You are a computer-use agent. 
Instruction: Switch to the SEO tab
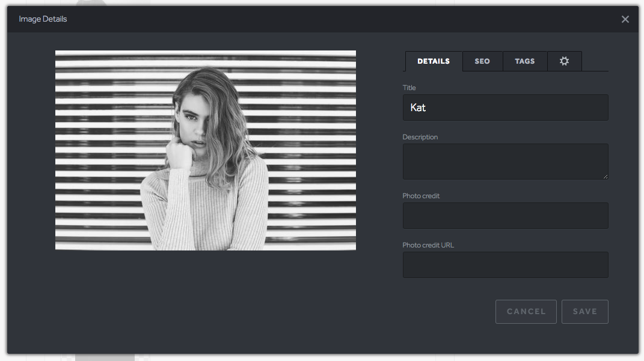click(482, 61)
